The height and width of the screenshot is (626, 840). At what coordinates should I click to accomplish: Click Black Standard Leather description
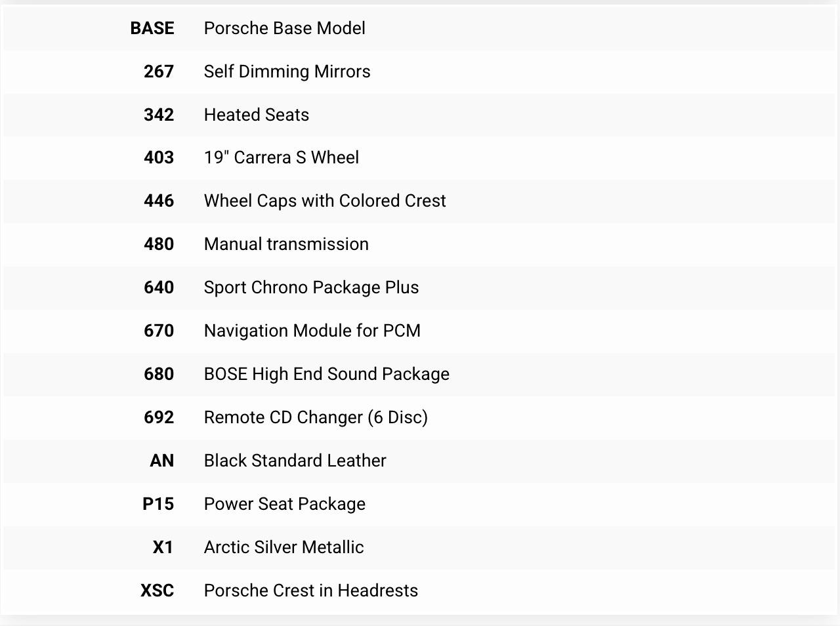[x=295, y=461]
